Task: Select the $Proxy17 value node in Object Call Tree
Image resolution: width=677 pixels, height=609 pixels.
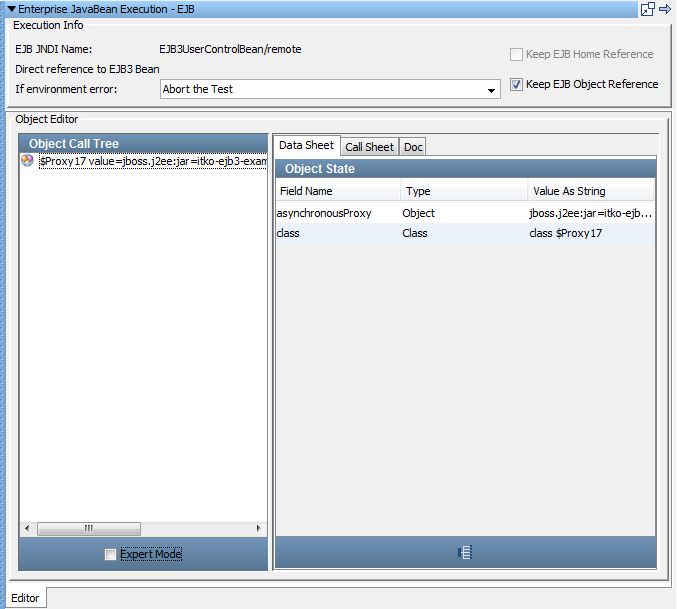Action: (153, 161)
